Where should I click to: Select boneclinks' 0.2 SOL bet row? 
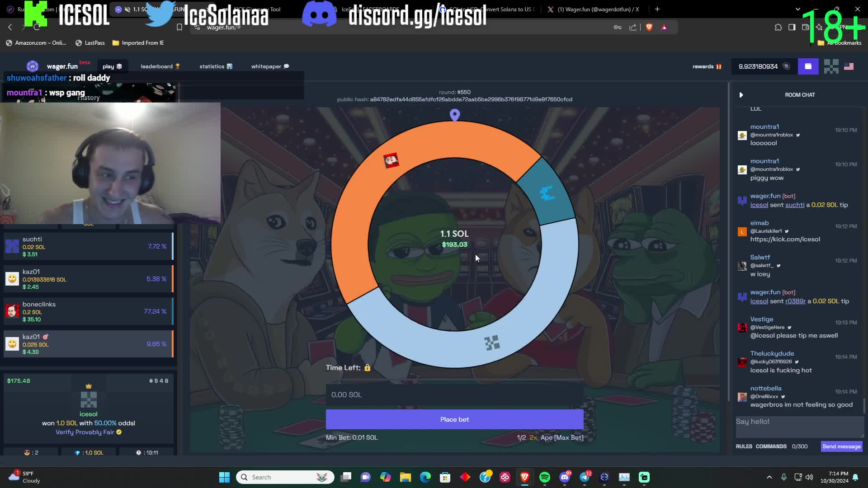tap(89, 311)
